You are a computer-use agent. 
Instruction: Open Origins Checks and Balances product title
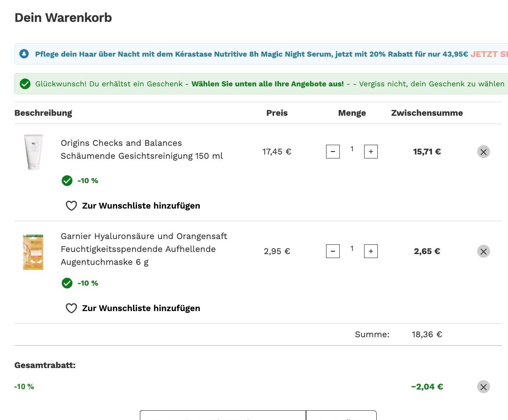[x=142, y=149]
